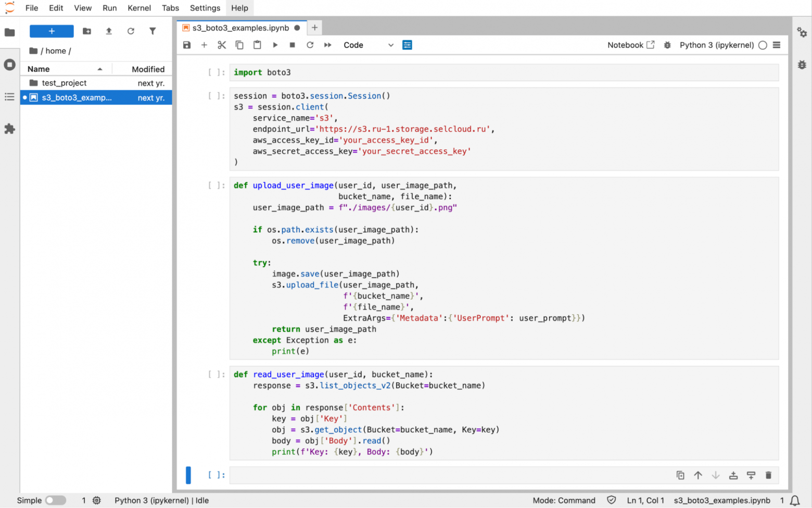Click the blue New Launcher plus button
The height and width of the screenshot is (508, 812).
(52, 31)
